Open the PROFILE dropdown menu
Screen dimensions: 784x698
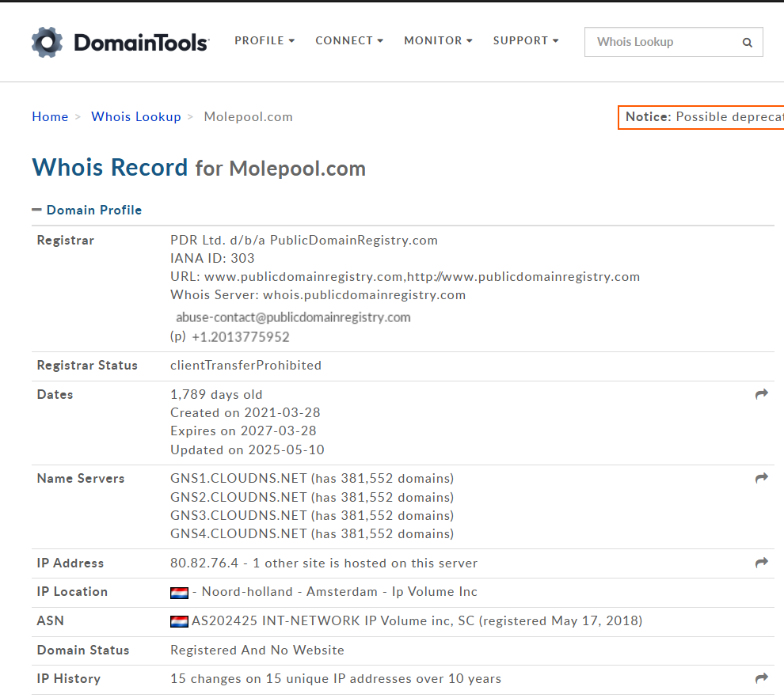coord(265,40)
